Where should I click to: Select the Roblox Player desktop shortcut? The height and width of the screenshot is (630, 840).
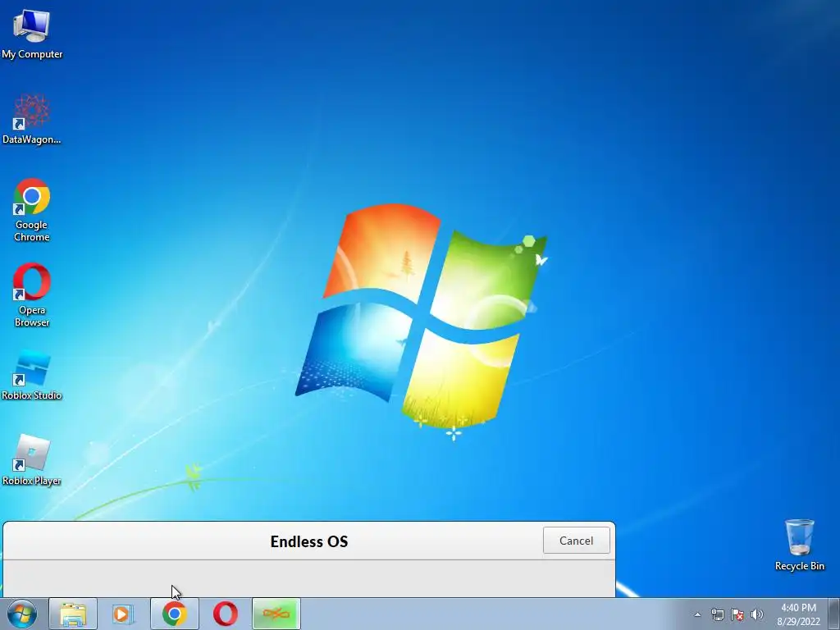pyautogui.click(x=32, y=459)
